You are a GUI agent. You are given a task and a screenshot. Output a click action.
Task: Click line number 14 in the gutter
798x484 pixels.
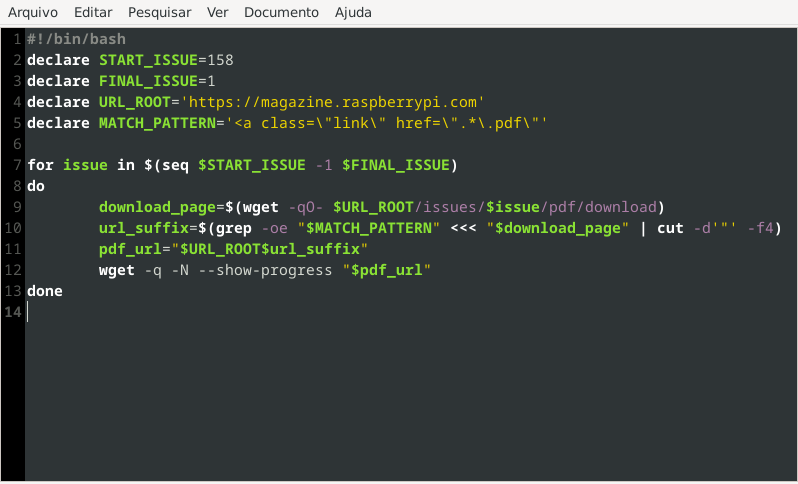(x=13, y=312)
